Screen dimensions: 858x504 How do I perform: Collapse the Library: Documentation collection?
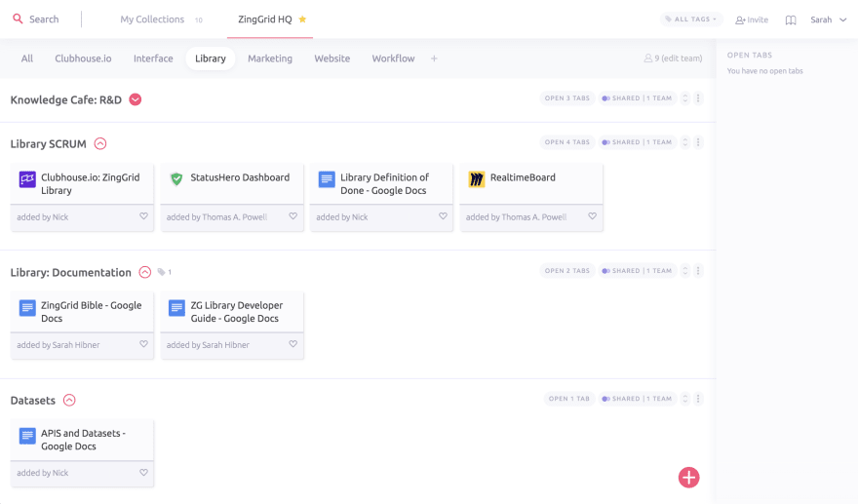[145, 272]
